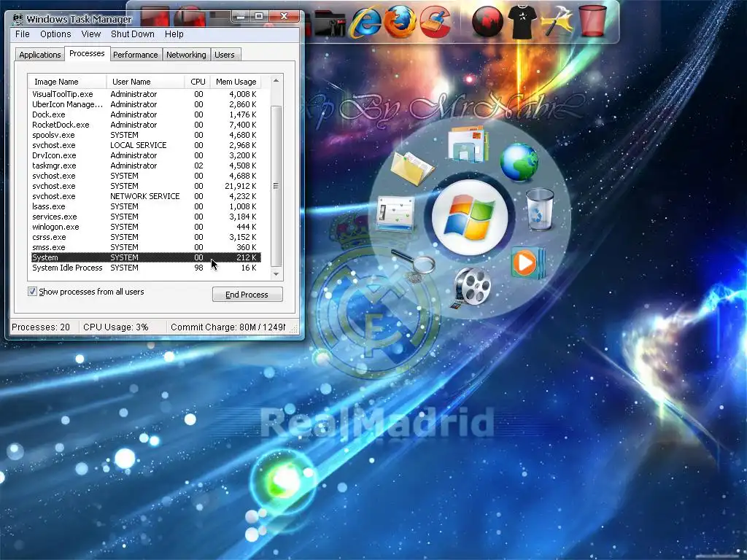Select svchost.exe run by LOCAL SERVICE

coord(145,145)
